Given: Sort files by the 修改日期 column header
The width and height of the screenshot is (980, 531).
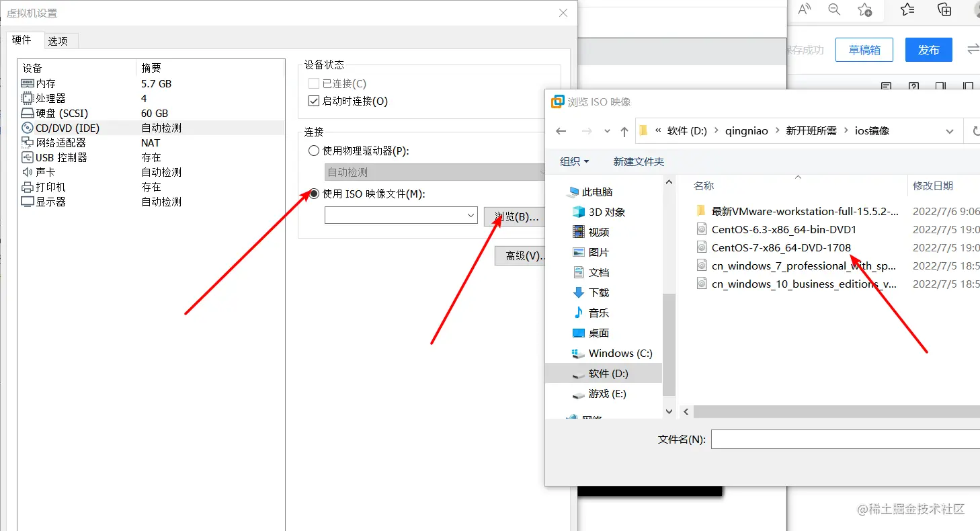Looking at the screenshot, I should pos(933,186).
